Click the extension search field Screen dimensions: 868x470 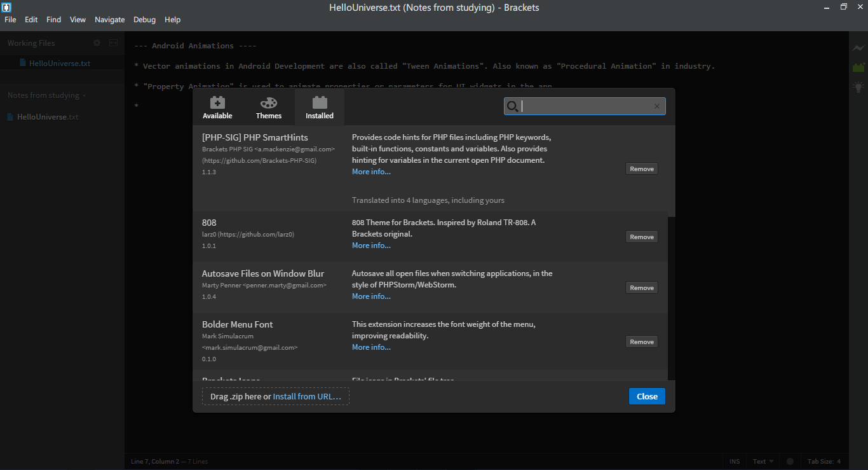coord(585,106)
